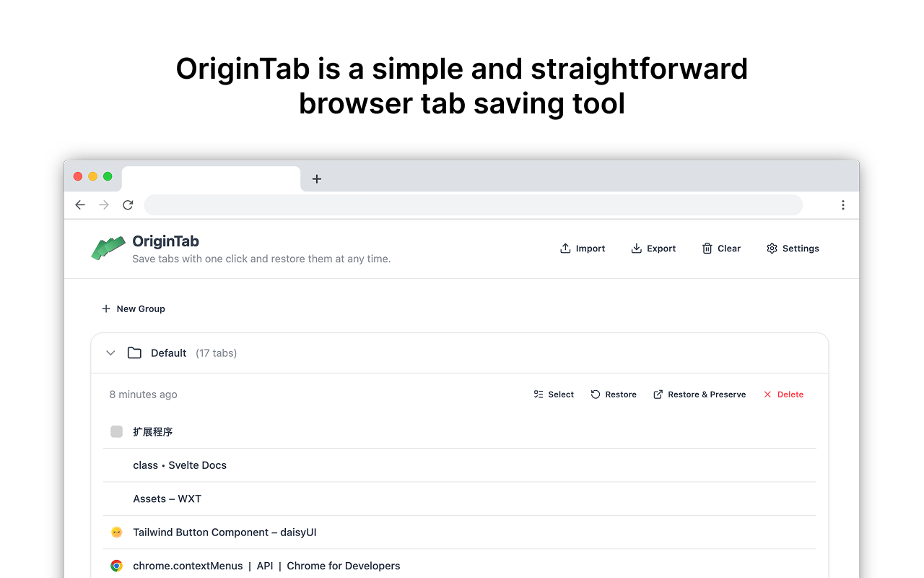
Task: Collapse the Default group chevron
Action: point(110,353)
